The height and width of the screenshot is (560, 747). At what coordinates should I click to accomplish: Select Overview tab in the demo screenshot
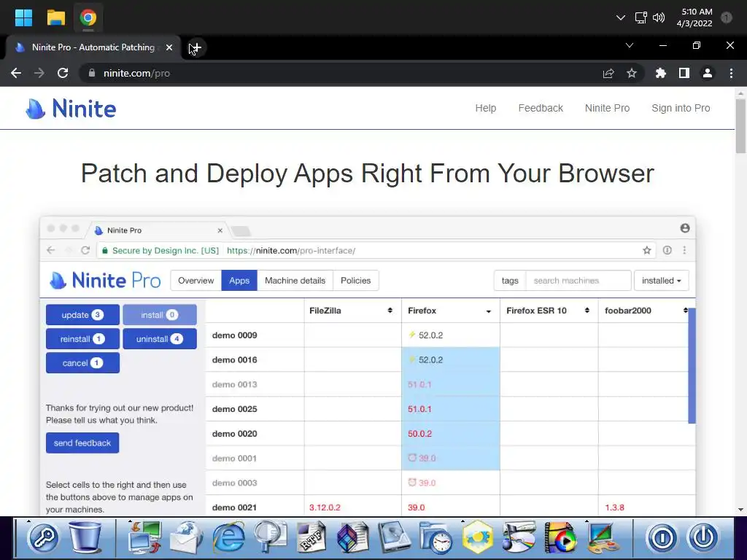196,281
